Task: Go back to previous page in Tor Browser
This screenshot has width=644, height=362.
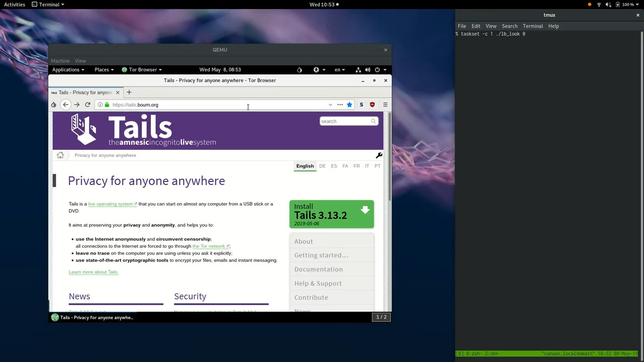Action: tap(65, 105)
